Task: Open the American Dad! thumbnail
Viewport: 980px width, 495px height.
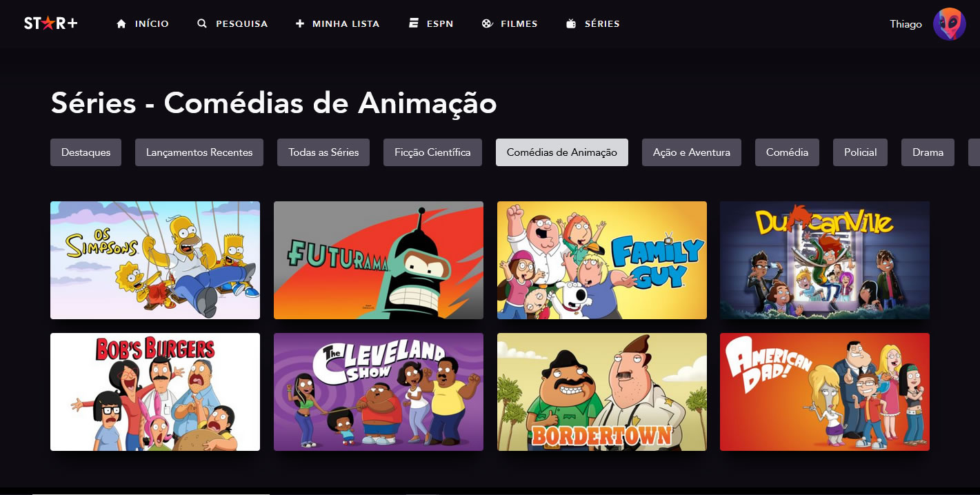Action: coord(825,392)
